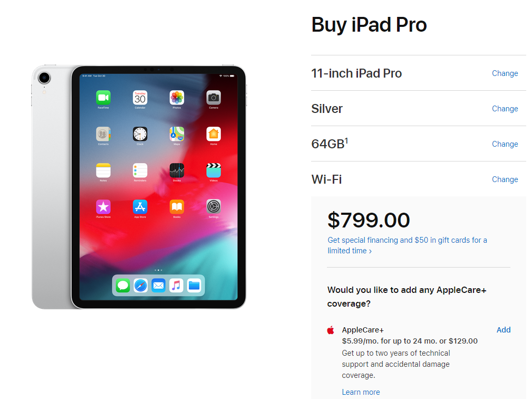The height and width of the screenshot is (399, 532).
Task: Click the red Apple logo beside AppleCare+
Action: [331, 330]
